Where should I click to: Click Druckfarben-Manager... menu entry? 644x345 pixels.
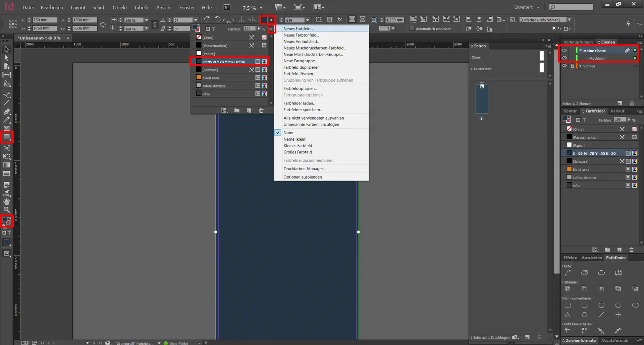click(304, 169)
